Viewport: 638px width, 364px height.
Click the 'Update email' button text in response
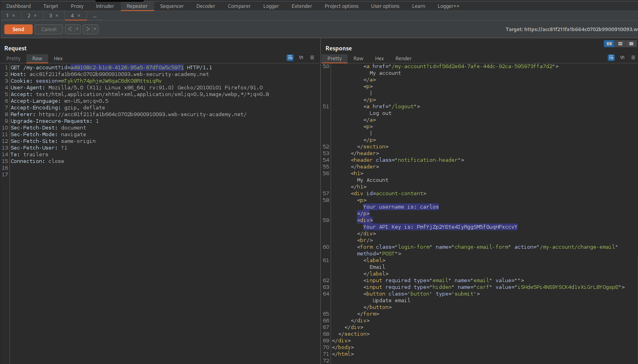pyautogui.click(x=392, y=301)
